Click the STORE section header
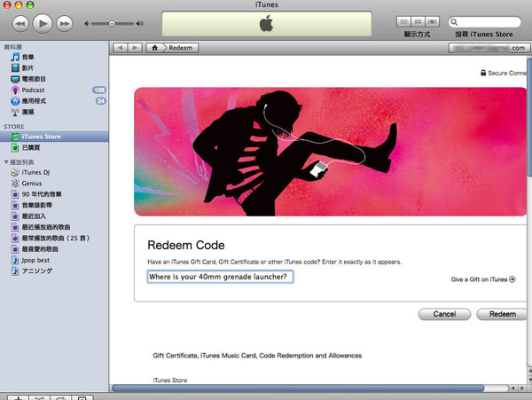Viewport: 532px width, 400px height. point(14,127)
